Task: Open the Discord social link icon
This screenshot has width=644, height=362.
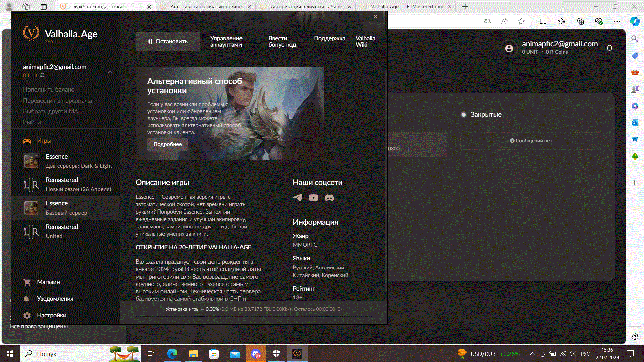Action: [329, 198]
